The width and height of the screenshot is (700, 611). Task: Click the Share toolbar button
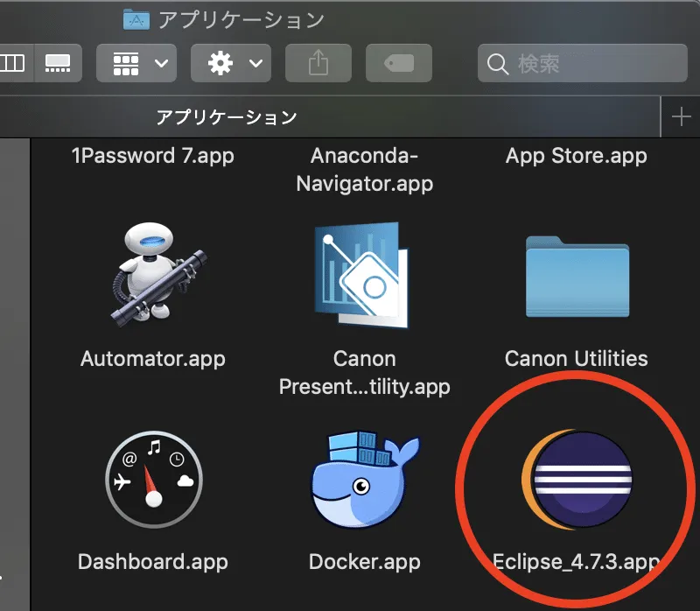pos(318,63)
